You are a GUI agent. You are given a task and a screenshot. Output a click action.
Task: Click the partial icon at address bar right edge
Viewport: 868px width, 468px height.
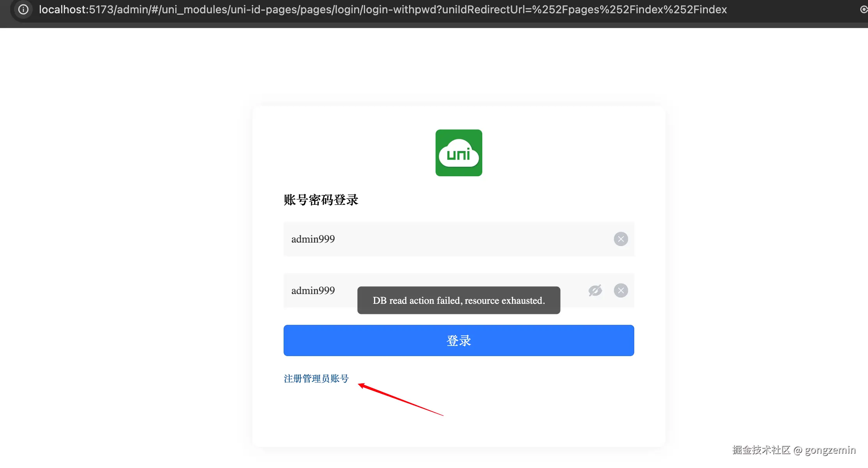[x=864, y=9]
